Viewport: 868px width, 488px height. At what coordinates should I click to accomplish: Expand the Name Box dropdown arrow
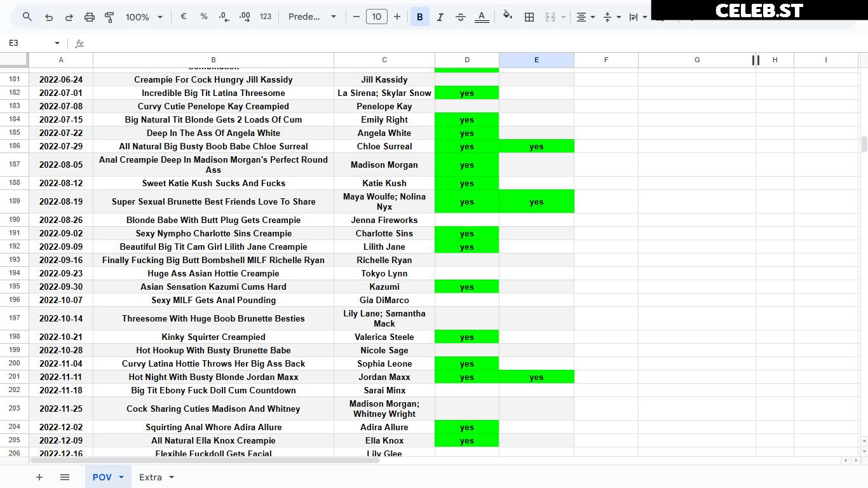(57, 43)
